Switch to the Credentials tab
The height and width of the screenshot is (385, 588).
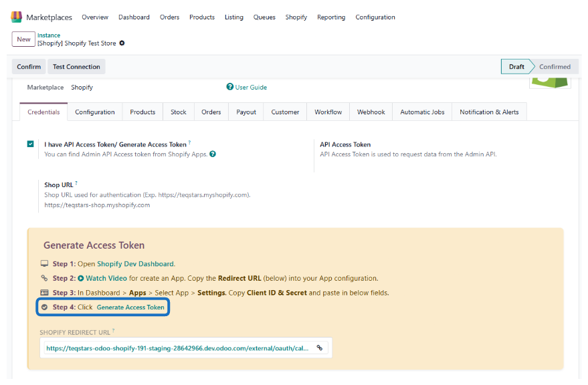43,112
